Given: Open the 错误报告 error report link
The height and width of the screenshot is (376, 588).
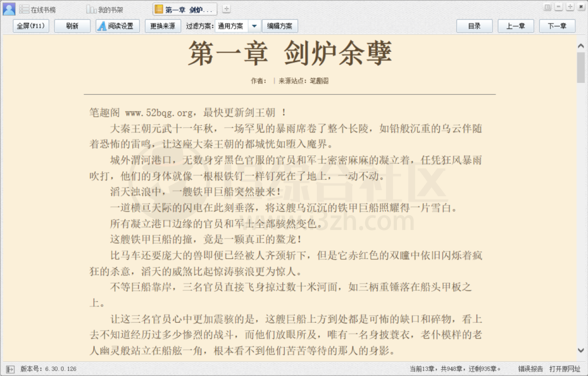Looking at the screenshot, I should [x=530, y=369].
